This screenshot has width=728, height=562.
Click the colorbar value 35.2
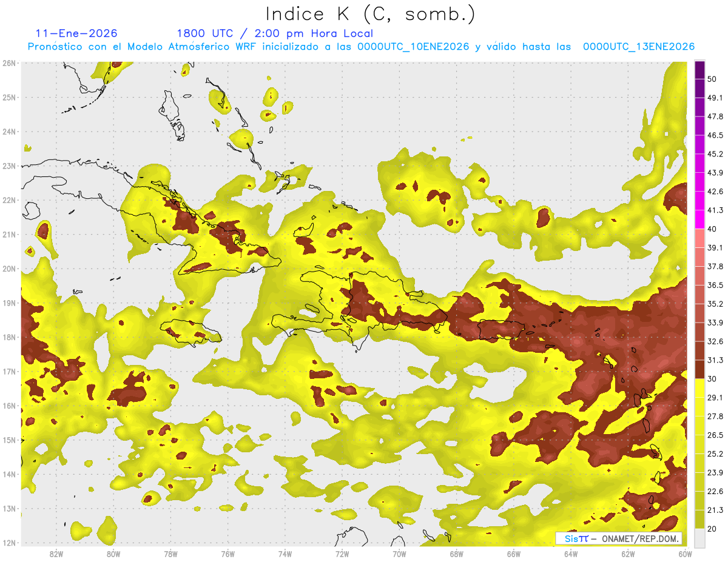(715, 304)
